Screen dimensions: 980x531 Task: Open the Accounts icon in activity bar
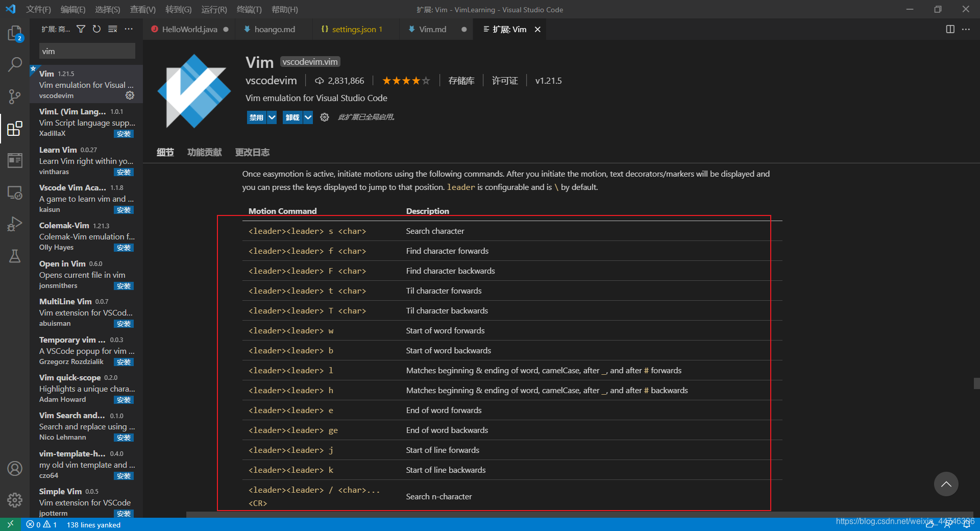pyautogui.click(x=15, y=468)
